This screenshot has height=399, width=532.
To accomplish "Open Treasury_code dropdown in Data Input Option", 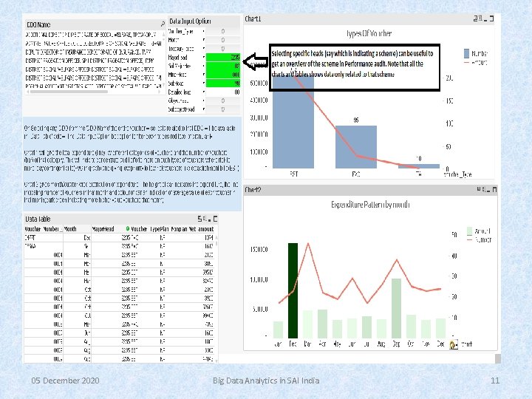I will coord(204,49).
